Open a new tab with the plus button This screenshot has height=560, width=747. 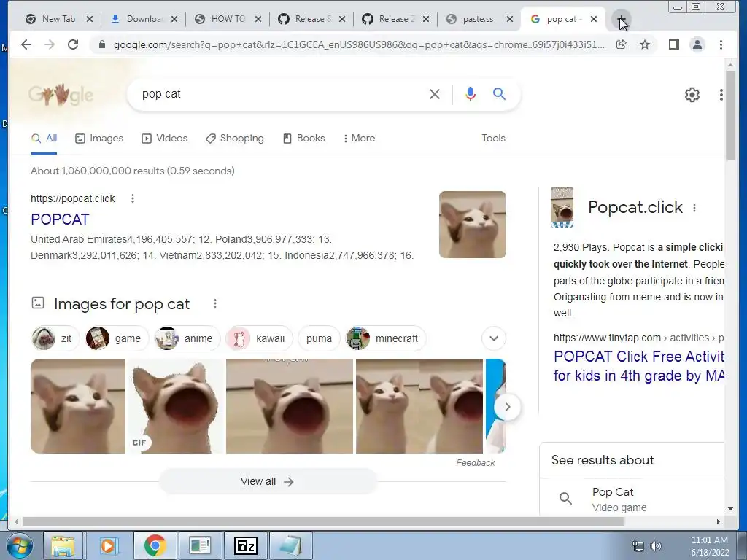(x=622, y=20)
